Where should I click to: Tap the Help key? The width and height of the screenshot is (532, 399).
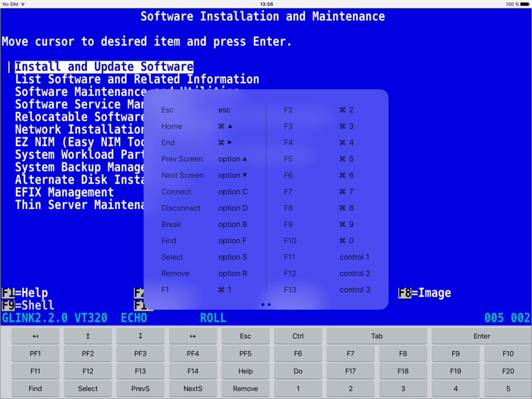[x=245, y=371]
